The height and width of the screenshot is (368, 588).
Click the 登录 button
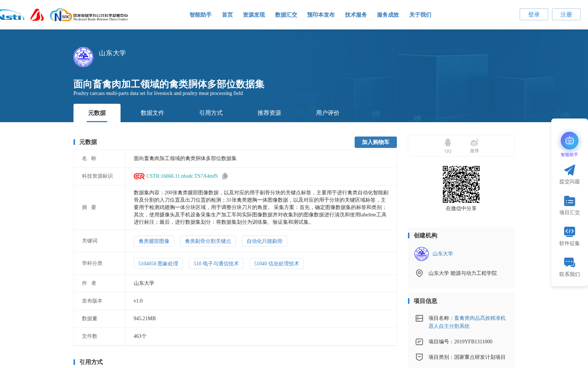[x=534, y=14]
